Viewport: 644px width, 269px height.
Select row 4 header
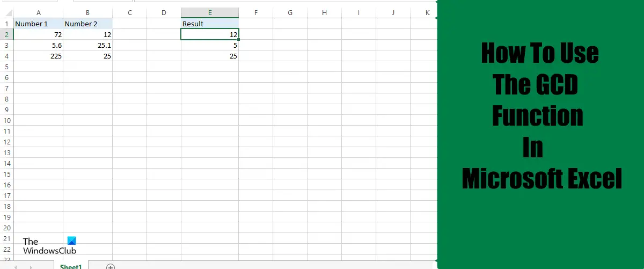[x=6, y=56]
